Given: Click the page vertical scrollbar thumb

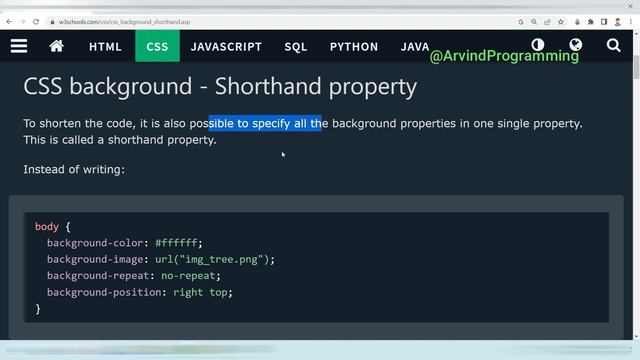Looking at the screenshot, I should (x=636, y=67).
